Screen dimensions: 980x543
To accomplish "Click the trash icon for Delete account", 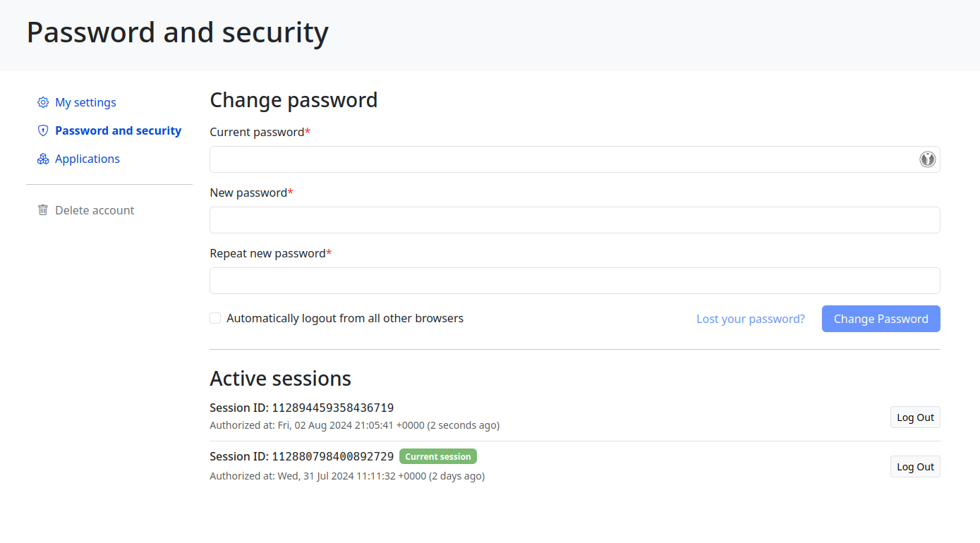I will point(43,210).
